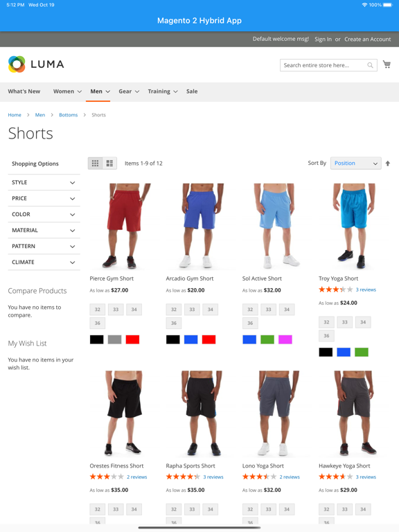Click the LUMA logo
399x532 pixels.
36,64
